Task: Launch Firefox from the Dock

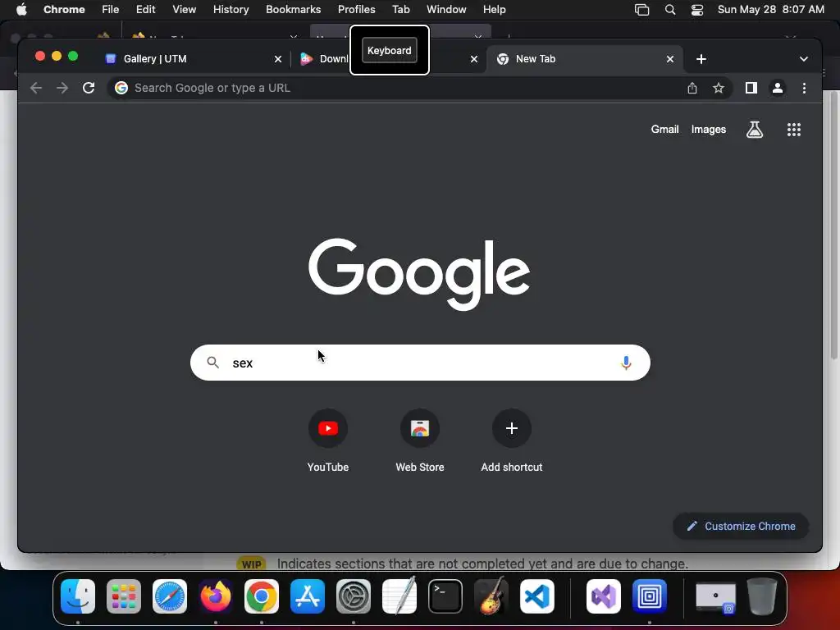Action: click(x=216, y=596)
